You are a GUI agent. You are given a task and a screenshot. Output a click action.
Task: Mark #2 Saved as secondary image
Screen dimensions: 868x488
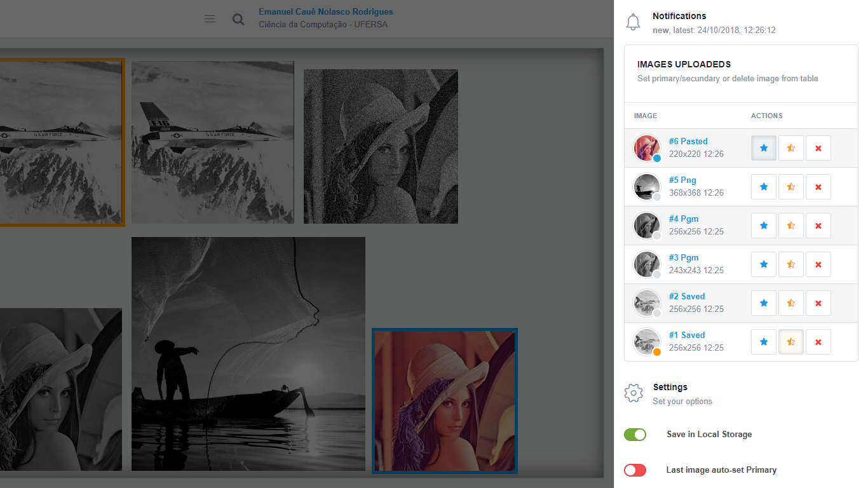(x=791, y=303)
